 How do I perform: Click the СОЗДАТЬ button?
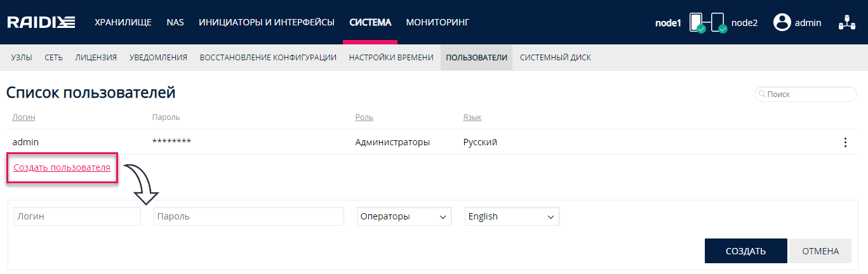click(x=746, y=251)
